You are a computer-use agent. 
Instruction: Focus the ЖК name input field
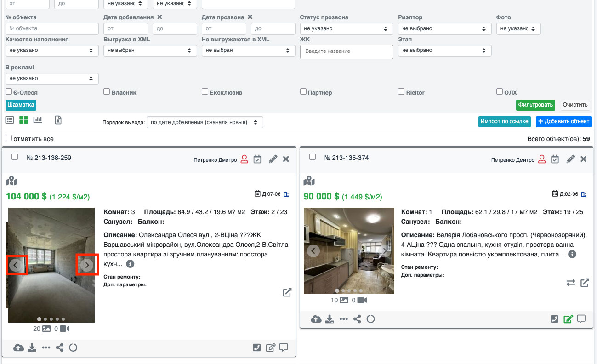[x=347, y=51]
